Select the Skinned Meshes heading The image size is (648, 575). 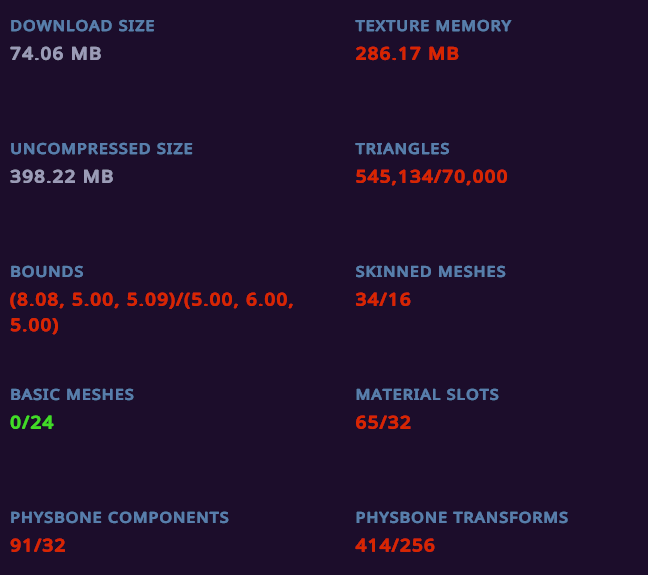[x=430, y=272]
